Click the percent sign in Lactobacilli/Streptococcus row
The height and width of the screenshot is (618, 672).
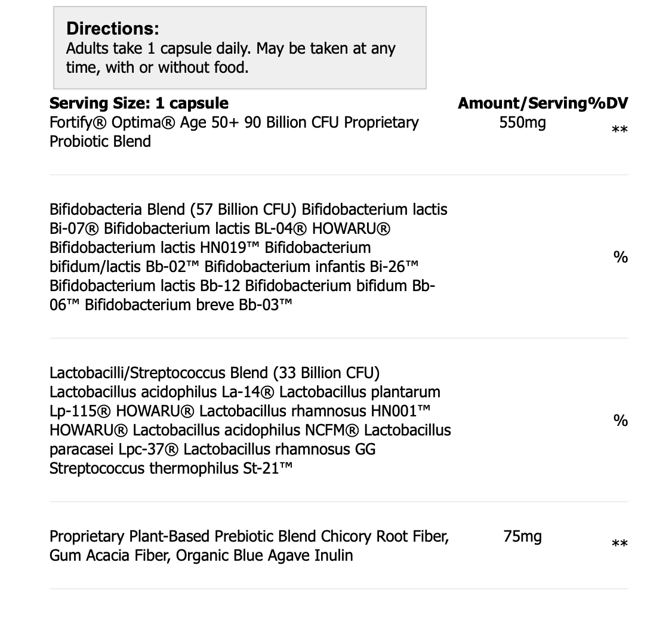[621, 421]
